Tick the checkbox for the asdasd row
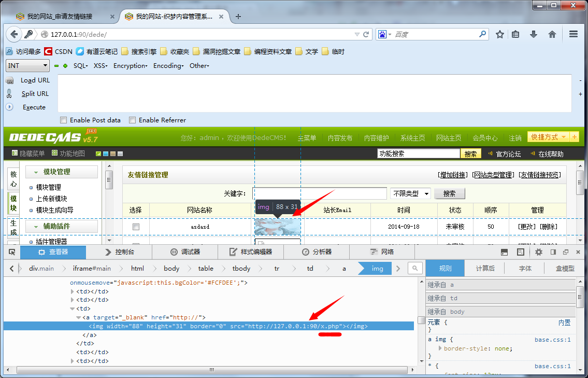Viewport: 588px width, 378px height. point(136,227)
